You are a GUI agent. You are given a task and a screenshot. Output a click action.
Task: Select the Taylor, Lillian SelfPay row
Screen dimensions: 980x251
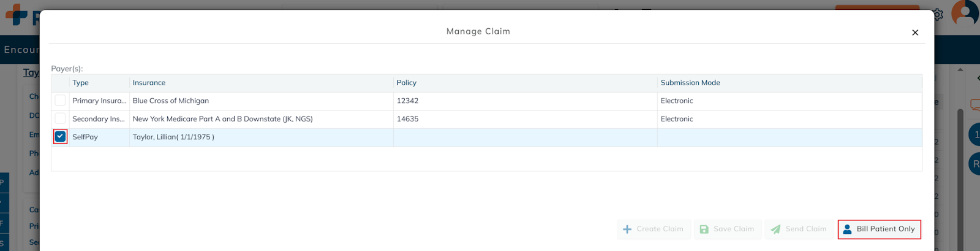click(173, 137)
